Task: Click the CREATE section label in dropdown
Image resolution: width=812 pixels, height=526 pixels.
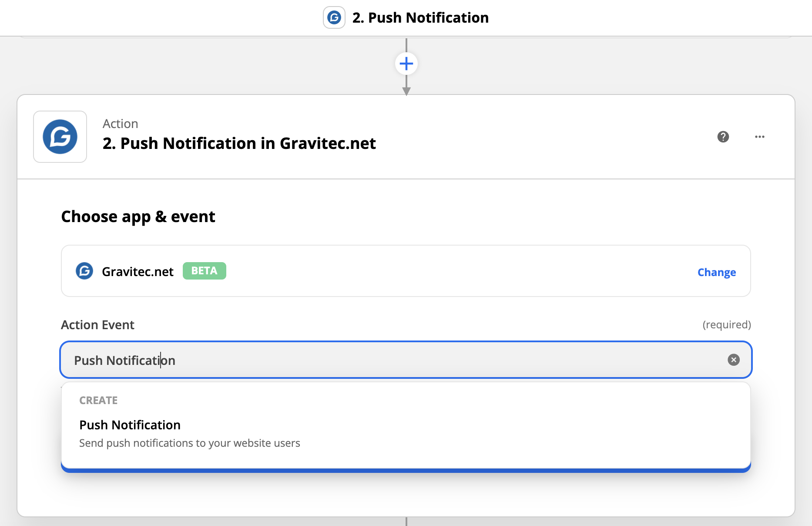Action: pos(98,401)
